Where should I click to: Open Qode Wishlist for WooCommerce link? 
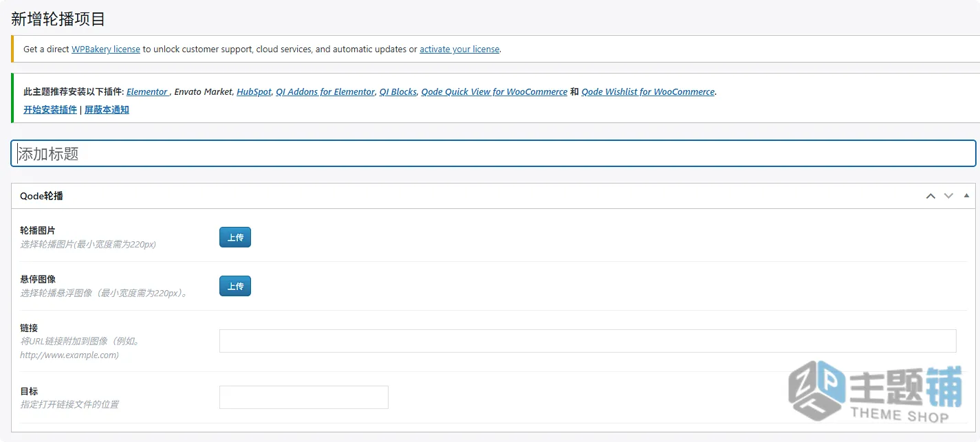click(648, 92)
